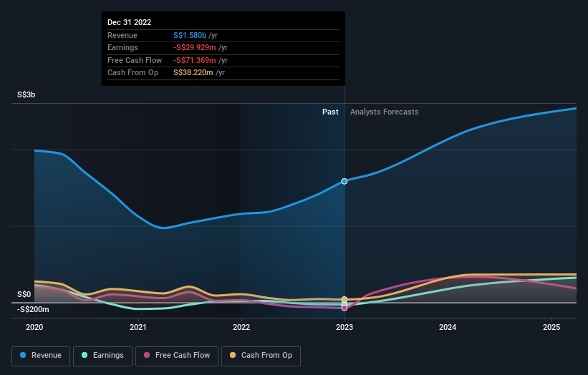Viewport: 588px width, 375px height.
Task: Toggle the Earnings legend button
Action: pos(102,356)
